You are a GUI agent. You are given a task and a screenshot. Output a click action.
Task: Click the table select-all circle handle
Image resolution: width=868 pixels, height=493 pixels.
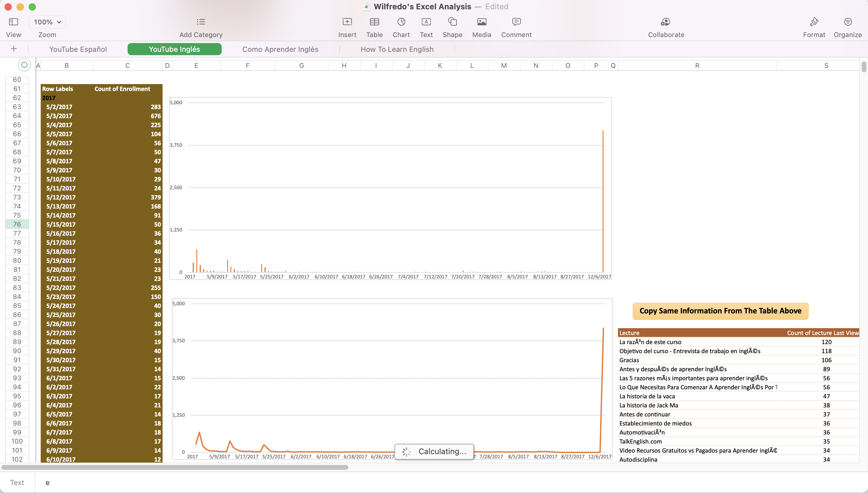click(x=24, y=65)
